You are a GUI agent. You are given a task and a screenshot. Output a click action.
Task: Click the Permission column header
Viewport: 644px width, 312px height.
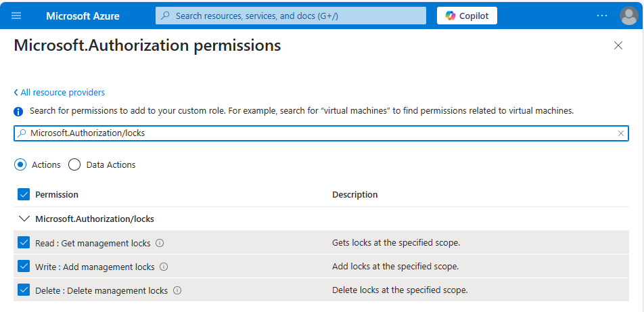coord(57,194)
